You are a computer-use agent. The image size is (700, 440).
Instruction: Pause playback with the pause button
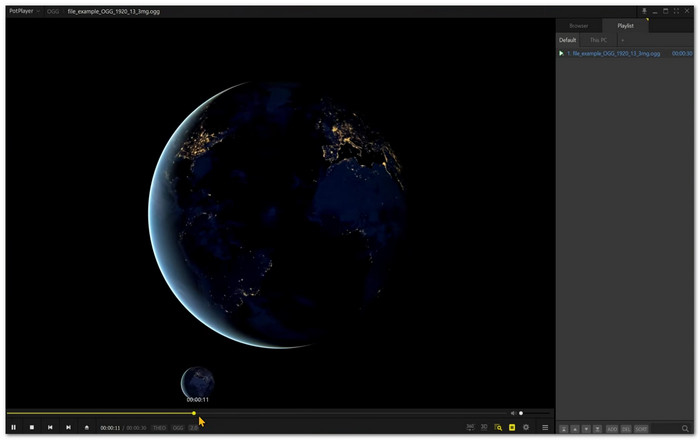click(x=14, y=427)
